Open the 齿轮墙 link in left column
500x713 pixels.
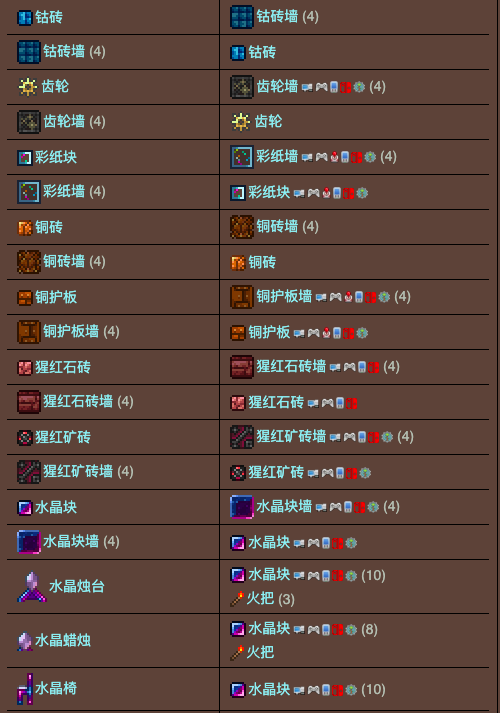click(x=64, y=121)
